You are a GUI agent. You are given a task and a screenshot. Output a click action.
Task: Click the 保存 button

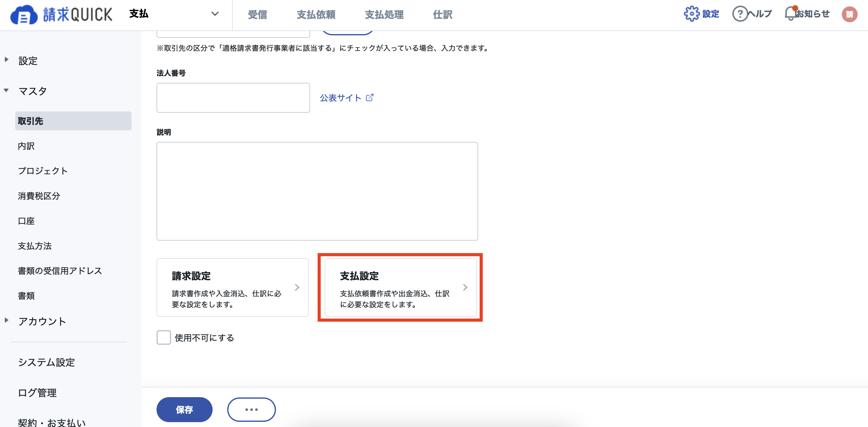tap(184, 409)
